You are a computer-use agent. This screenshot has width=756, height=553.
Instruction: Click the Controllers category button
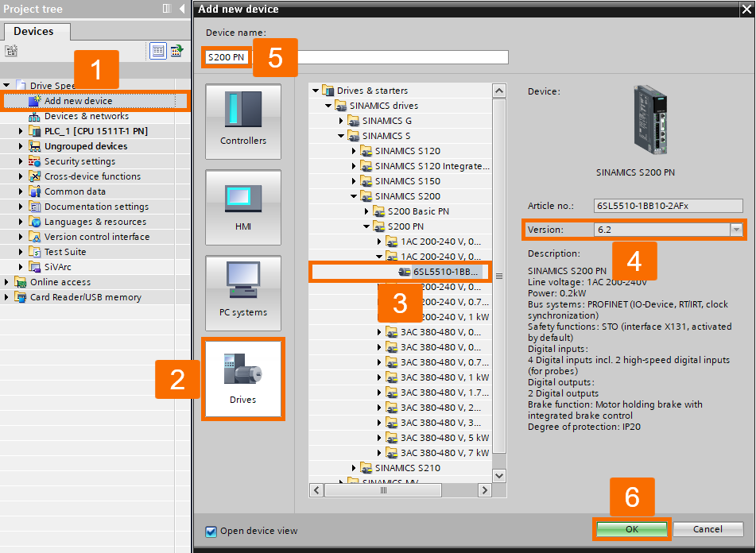243,122
